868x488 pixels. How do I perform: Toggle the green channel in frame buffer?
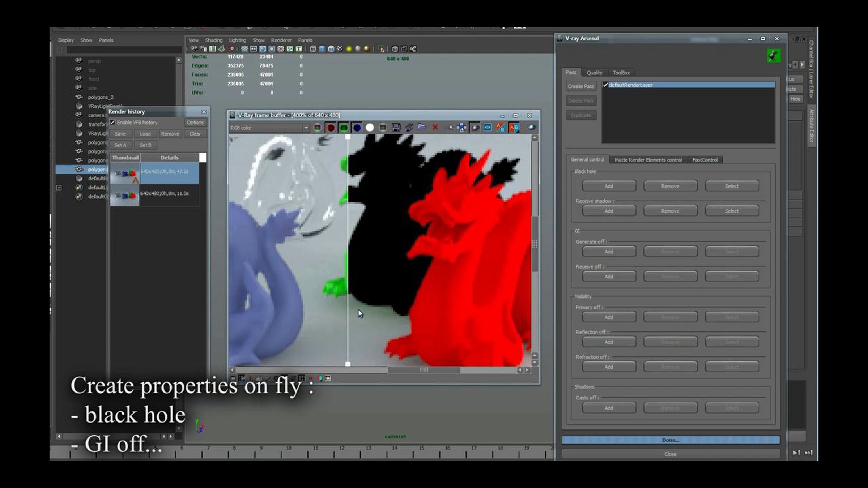pos(344,128)
